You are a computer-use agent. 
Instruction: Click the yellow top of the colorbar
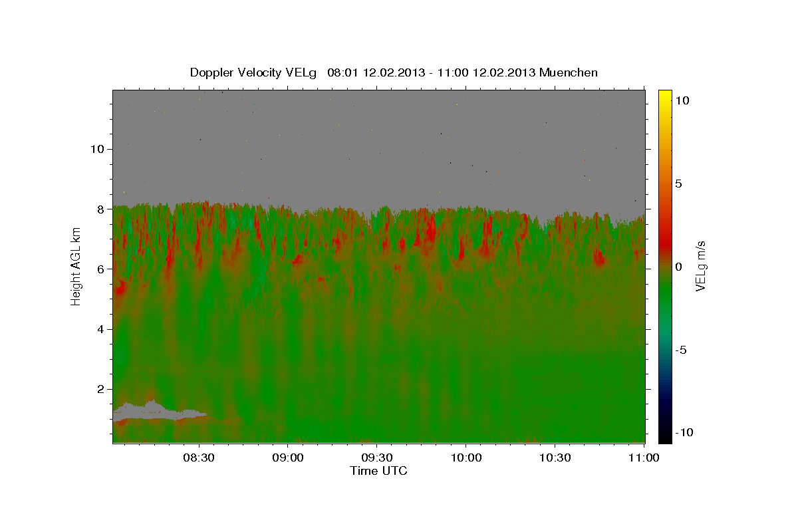[664, 96]
